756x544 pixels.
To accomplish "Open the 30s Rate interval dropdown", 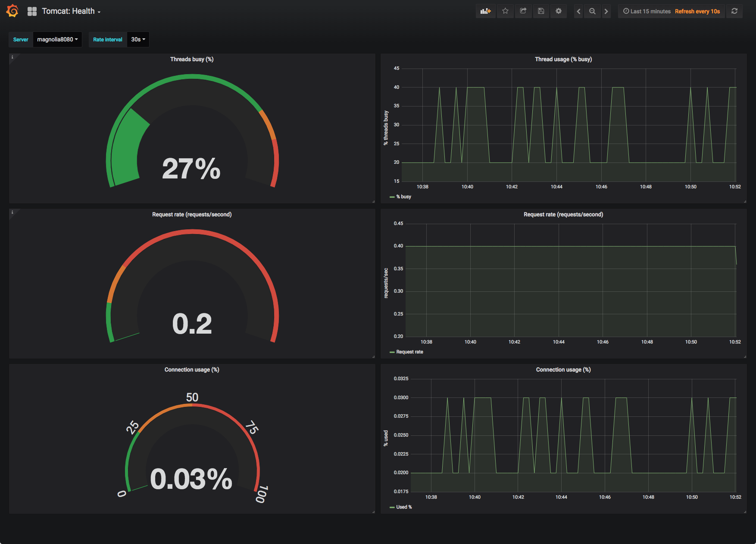I will coord(137,39).
